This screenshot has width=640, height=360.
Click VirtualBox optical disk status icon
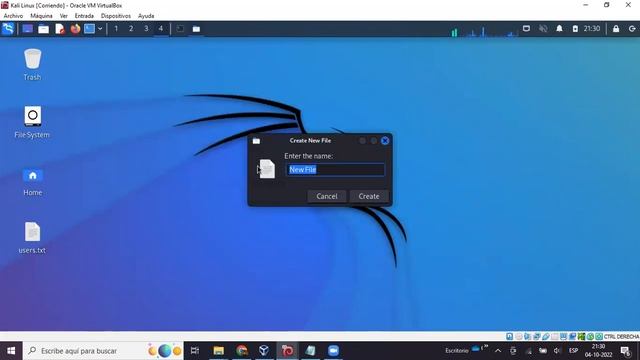[x=519, y=336]
